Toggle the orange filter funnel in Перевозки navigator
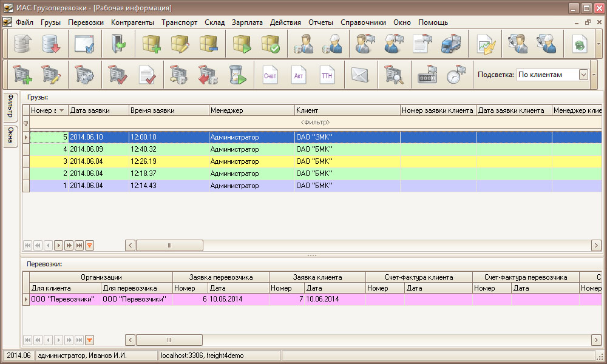The width and height of the screenshot is (607, 364). click(89, 340)
